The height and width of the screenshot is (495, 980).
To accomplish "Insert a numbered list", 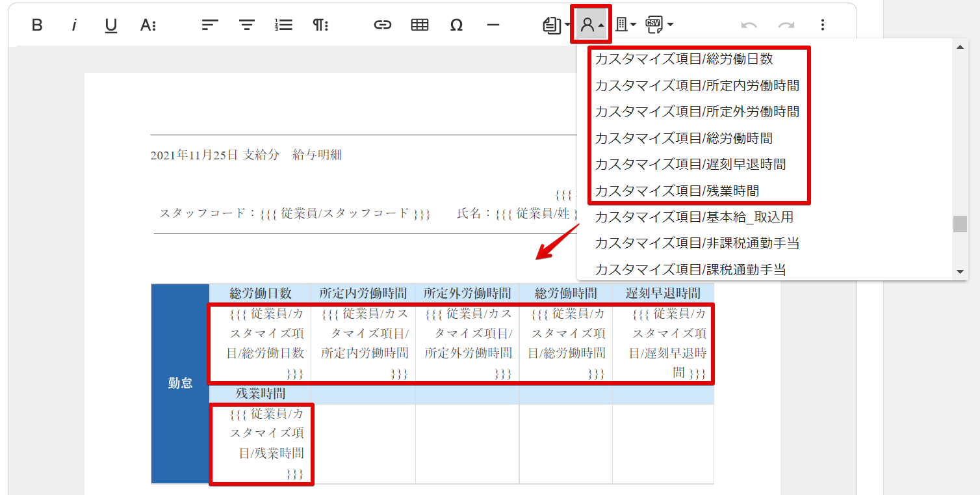I will (x=283, y=25).
